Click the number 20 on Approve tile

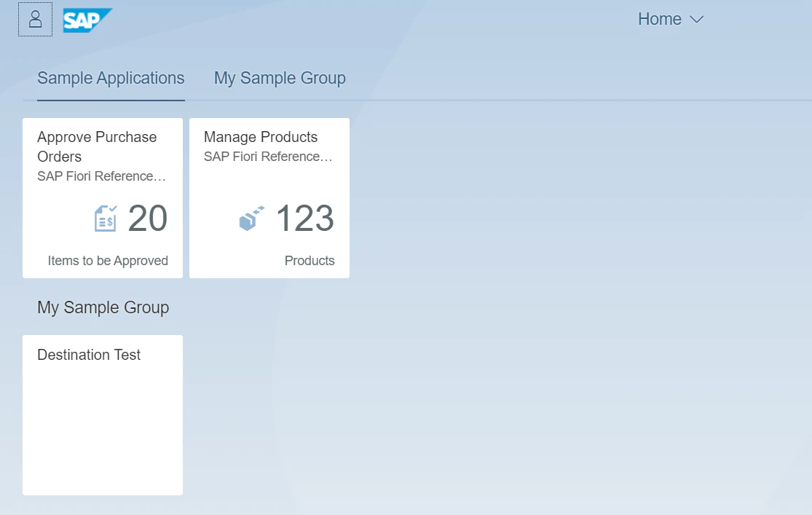tap(148, 218)
